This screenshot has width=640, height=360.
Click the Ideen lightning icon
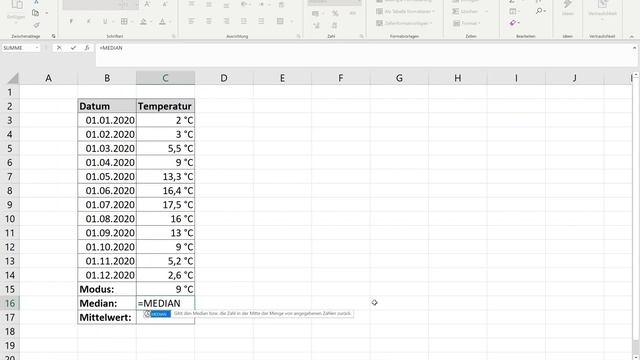567,7
